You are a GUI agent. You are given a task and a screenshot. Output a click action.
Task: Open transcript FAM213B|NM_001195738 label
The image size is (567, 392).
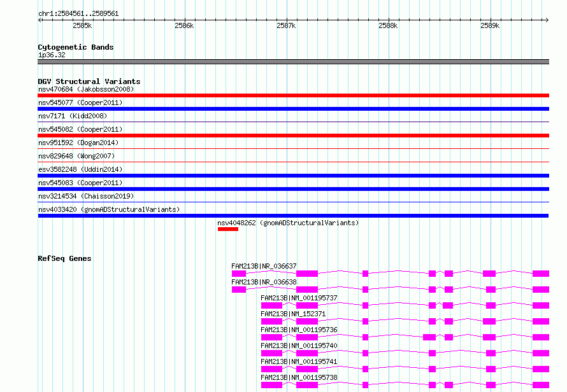(299, 377)
